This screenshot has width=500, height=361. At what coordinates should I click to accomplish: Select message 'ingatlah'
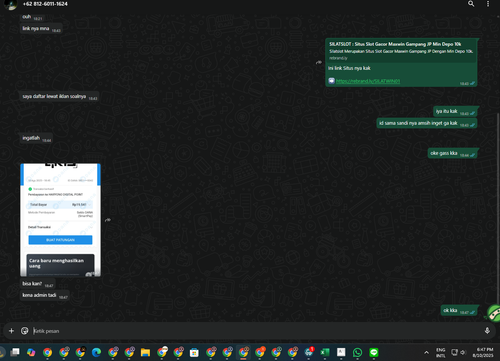36,138
